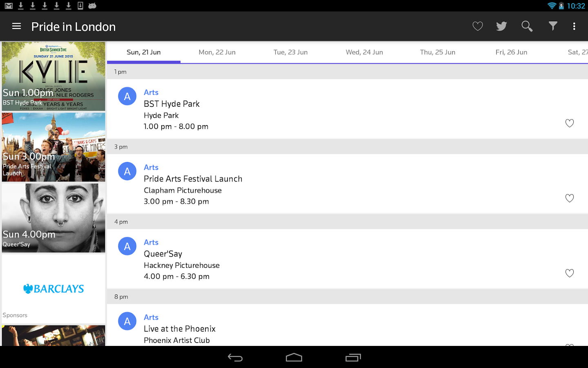This screenshot has height=368, width=588.
Task: Favorite the Pride Arts Festival Launch event
Action: (570, 198)
